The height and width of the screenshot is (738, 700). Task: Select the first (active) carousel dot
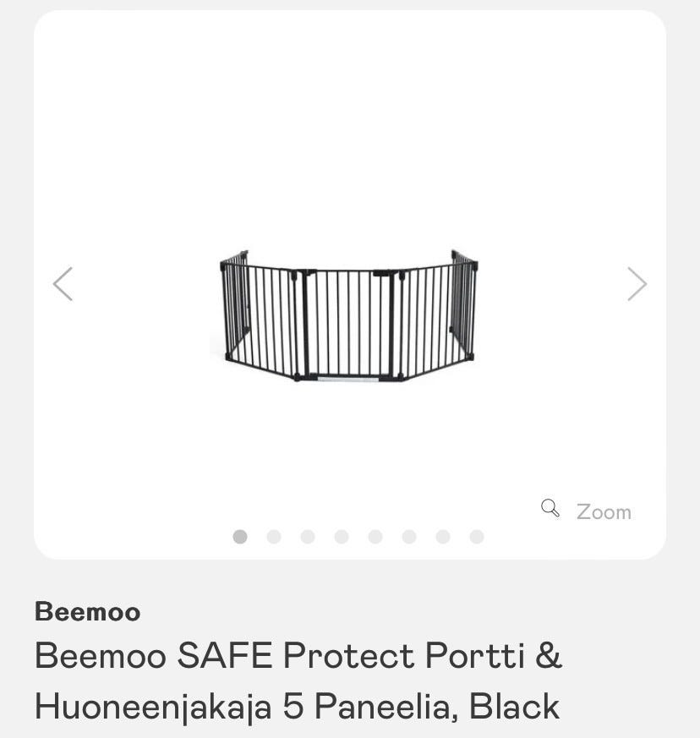pos(240,537)
